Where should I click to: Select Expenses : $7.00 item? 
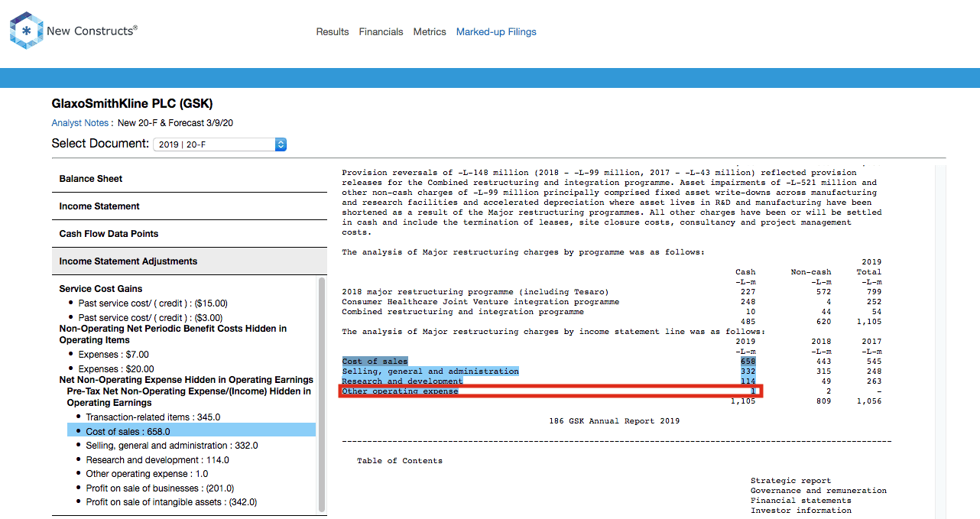(x=113, y=355)
